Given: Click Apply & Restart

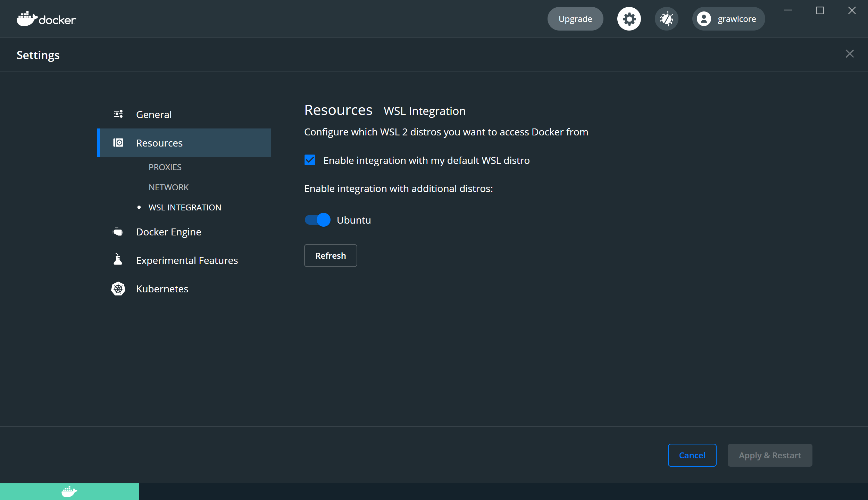Looking at the screenshot, I should [x=769, y=455].
